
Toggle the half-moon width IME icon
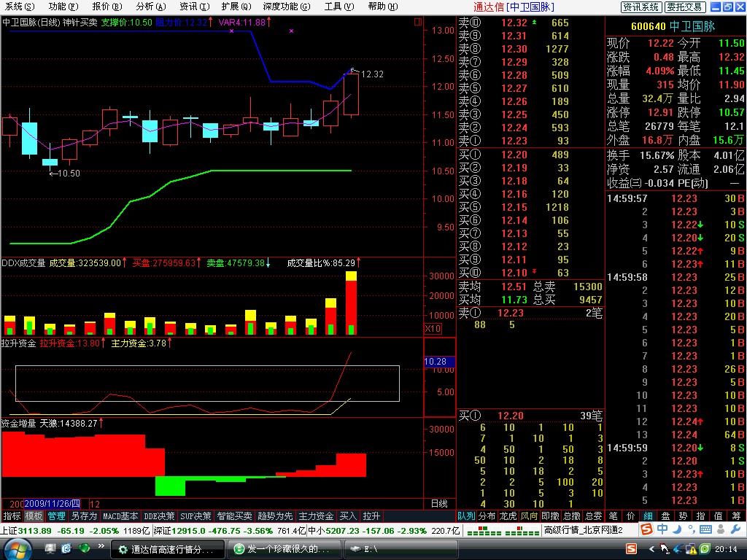(x=678, y=529)
